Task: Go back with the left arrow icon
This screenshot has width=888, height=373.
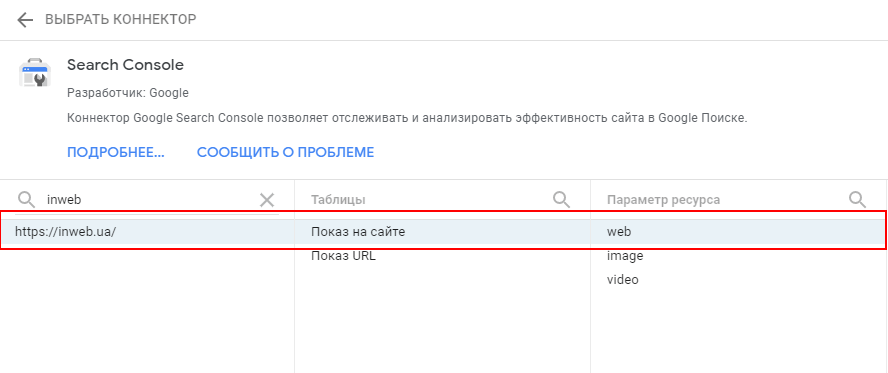Action: click(25, 20)
